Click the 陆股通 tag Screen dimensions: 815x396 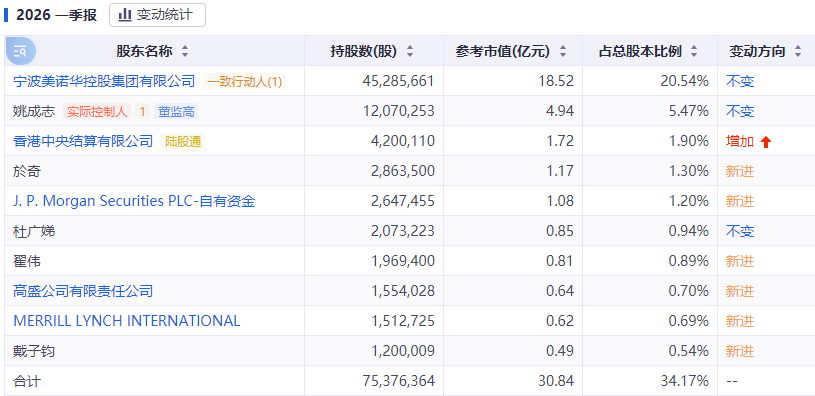183,141
